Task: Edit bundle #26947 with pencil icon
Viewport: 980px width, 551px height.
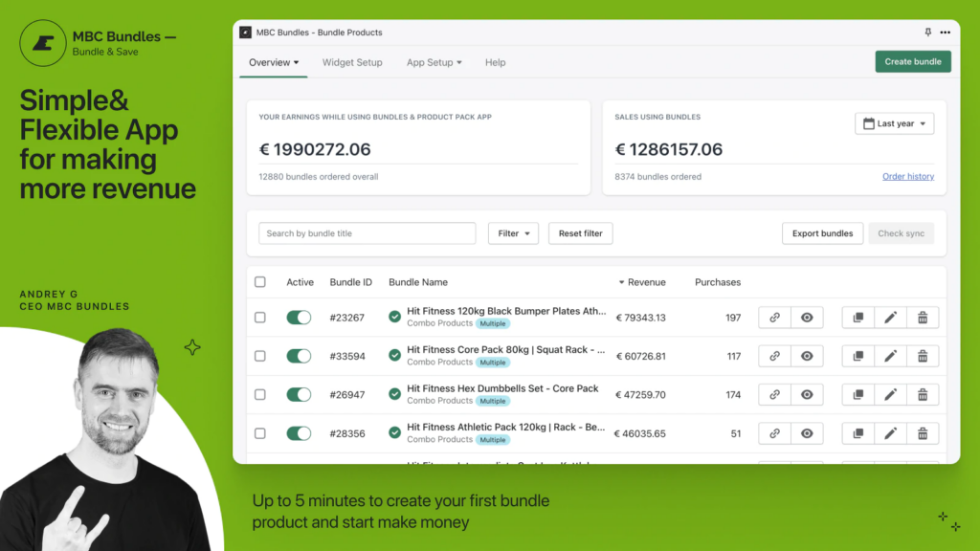Action: click(891, 395)
